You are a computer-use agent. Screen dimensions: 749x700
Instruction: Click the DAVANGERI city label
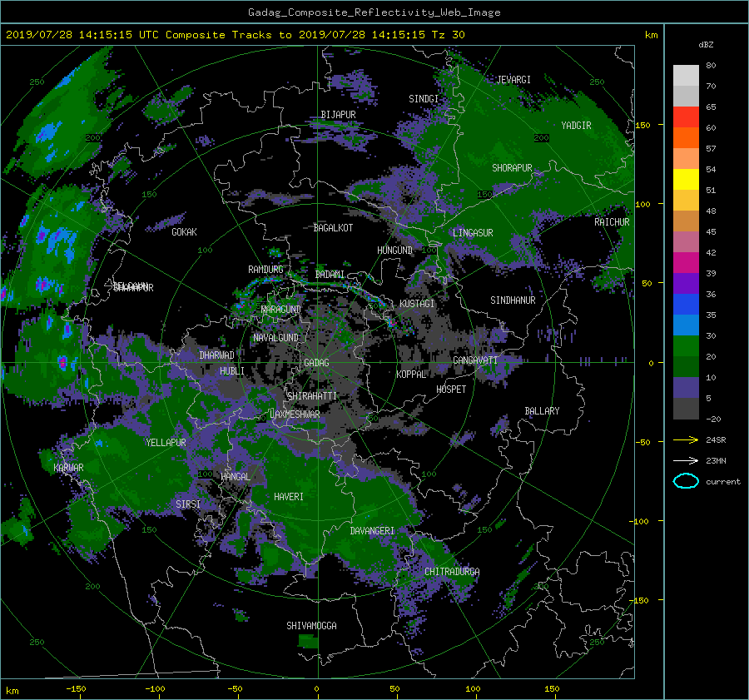pyautogui.click(x=372, y=531)
